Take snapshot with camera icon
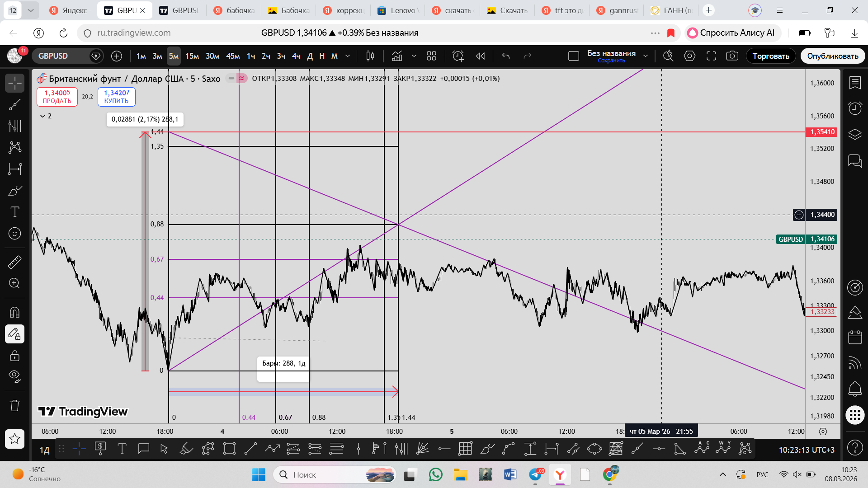868x488 pixels. pos(732,56)
